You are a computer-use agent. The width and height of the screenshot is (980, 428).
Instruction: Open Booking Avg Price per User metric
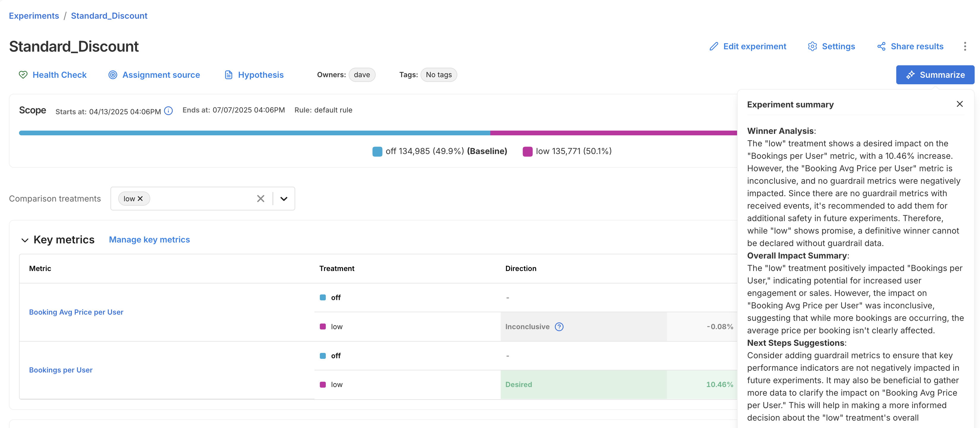pyautogui.click(x=76, y=312)
